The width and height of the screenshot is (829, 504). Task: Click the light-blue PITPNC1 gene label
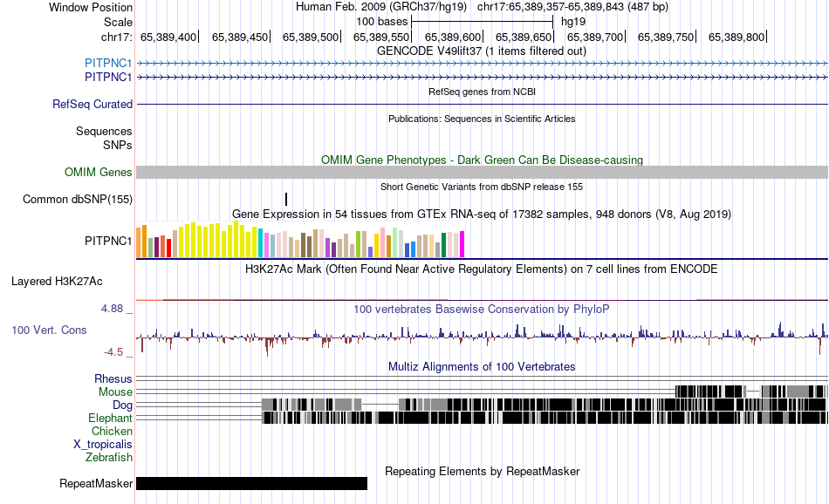point(108,64)
